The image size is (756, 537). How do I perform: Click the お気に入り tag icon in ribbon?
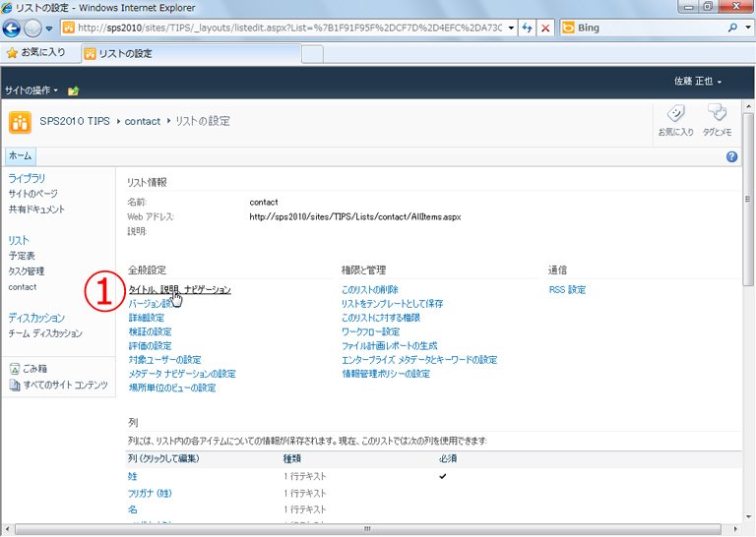click(676, 120)
